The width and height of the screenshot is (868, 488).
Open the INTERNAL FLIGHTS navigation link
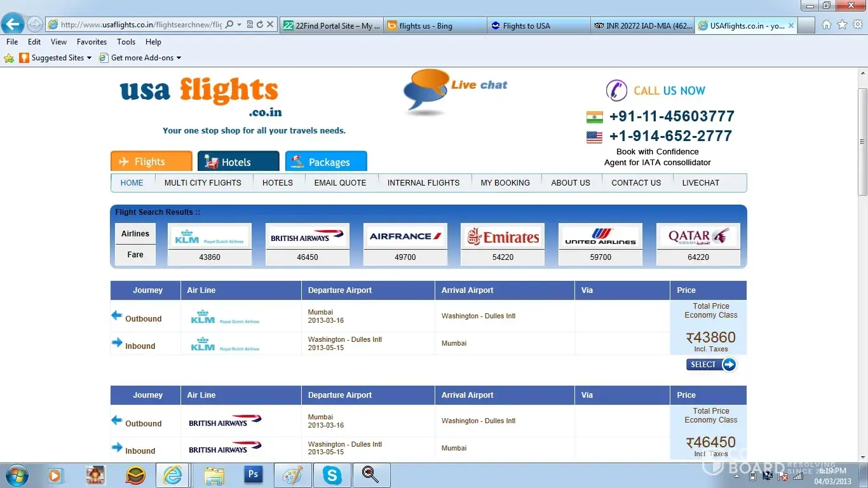(423, 182)
